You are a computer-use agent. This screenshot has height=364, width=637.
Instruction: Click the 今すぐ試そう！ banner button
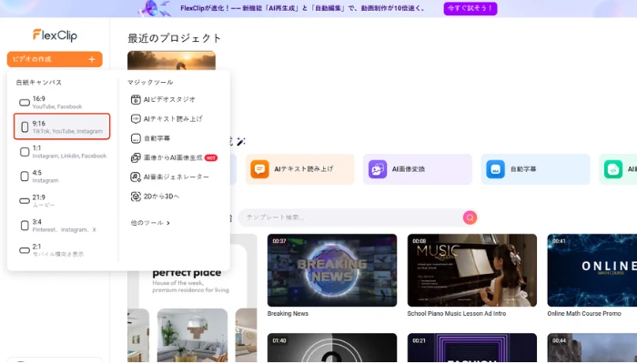pos(470,8)
